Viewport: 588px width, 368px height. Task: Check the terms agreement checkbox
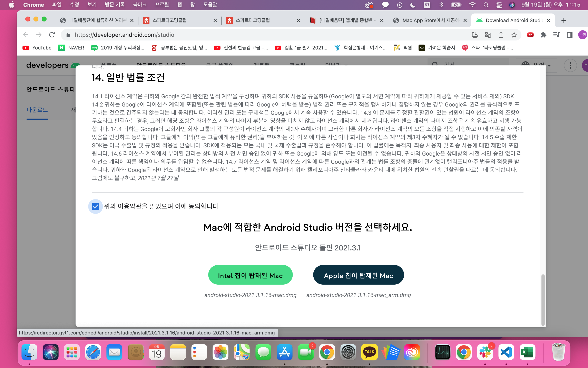[96, 206]
